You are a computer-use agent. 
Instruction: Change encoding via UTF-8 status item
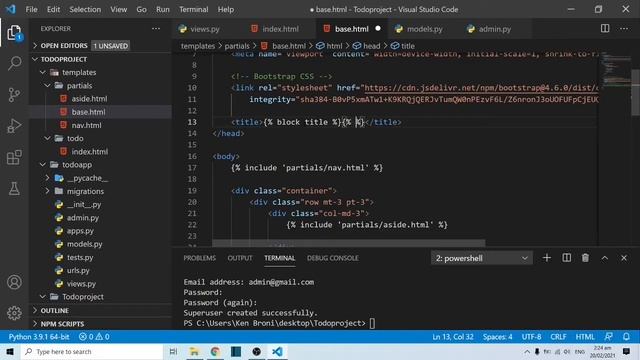click(x=531, y=337)
